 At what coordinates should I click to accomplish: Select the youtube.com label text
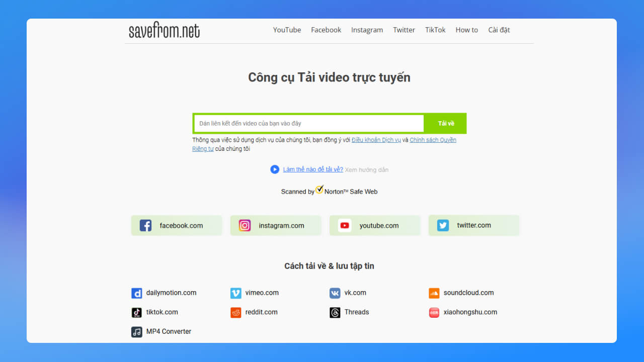379,226
